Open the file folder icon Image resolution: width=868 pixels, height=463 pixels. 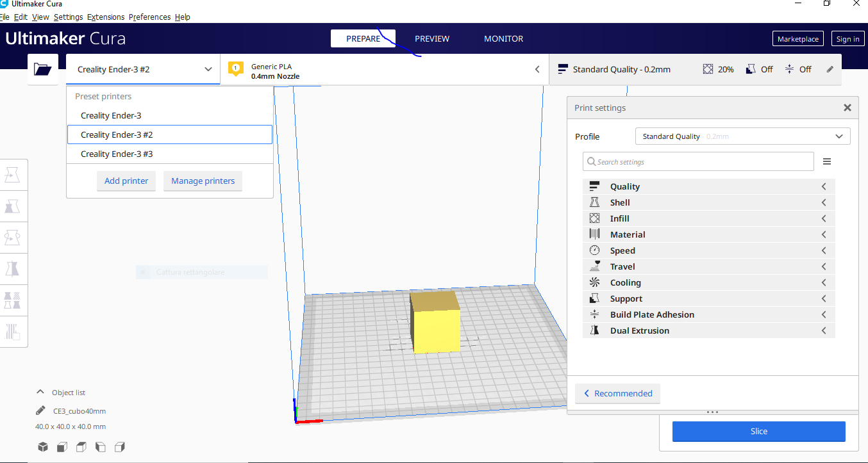click(43, 69)
